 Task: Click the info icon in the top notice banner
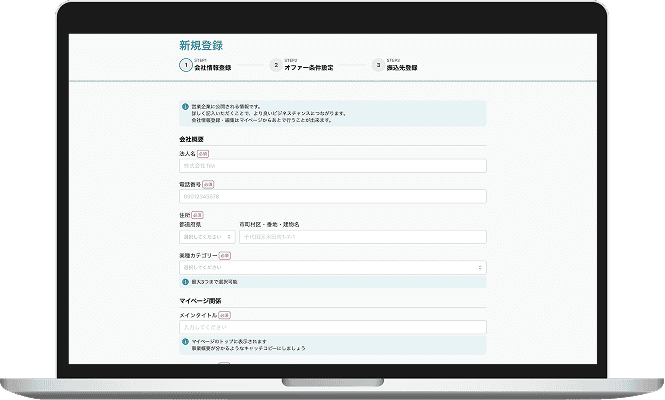pyautogui.click(x=185, y=106)
